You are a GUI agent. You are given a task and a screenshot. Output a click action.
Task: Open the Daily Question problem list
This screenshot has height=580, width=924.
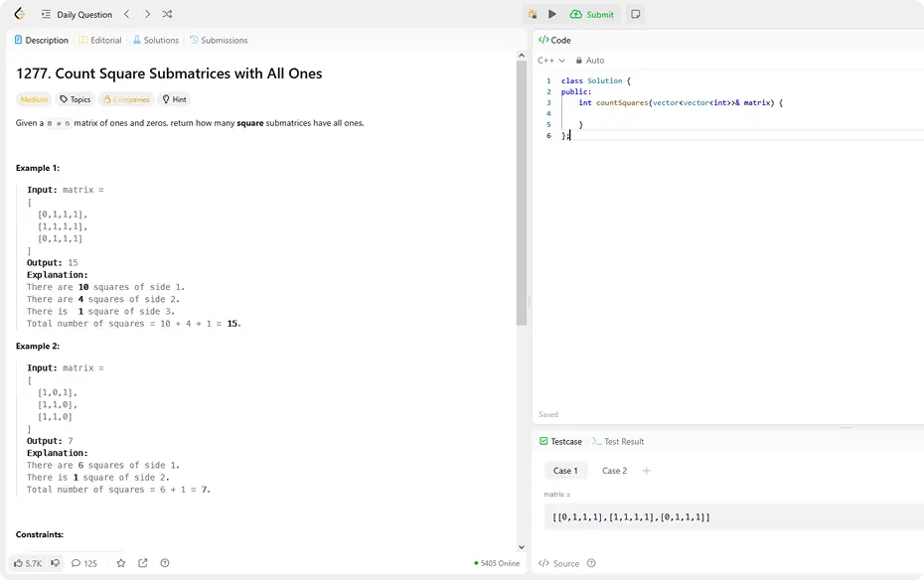[x=77, y=14]
